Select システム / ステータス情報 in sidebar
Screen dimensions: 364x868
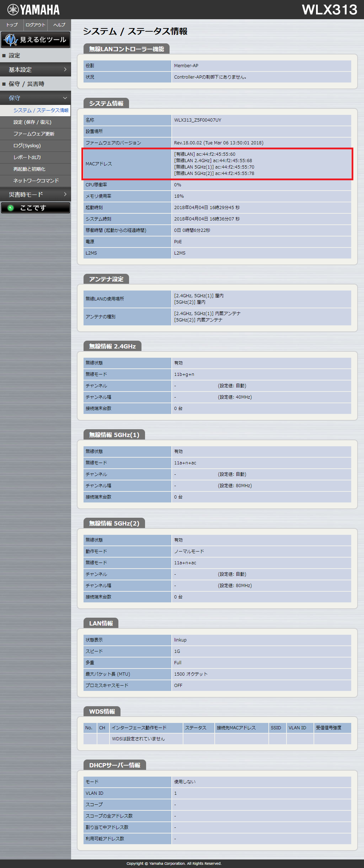pyautogui.click(x=36, y=110)
